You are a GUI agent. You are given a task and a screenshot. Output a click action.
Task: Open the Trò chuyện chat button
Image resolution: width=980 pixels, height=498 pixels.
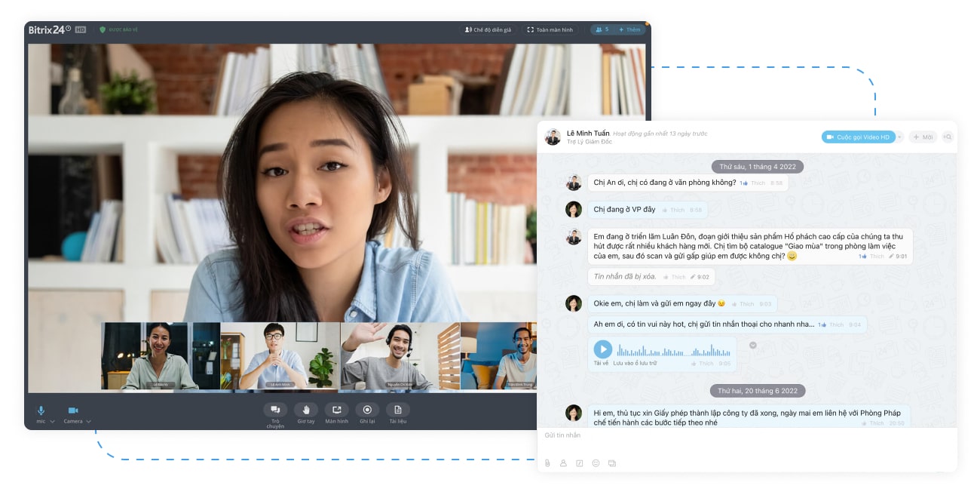(275, 410)
